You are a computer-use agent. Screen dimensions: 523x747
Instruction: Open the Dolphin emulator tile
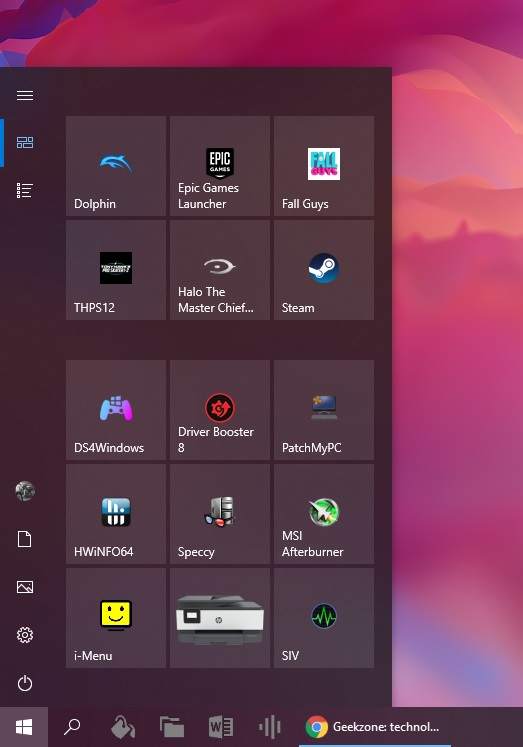116,166
